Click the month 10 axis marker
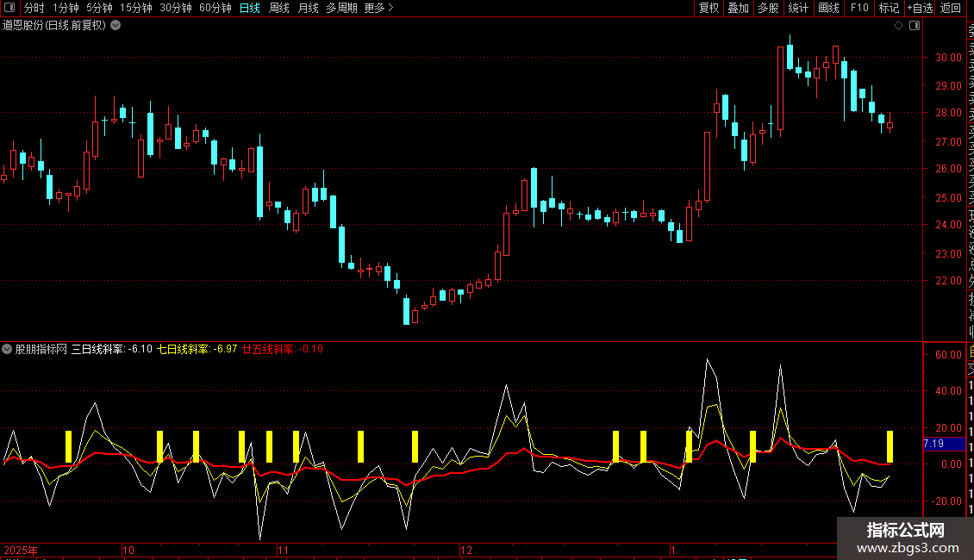 pyautogui.click(x=128, y=550)
